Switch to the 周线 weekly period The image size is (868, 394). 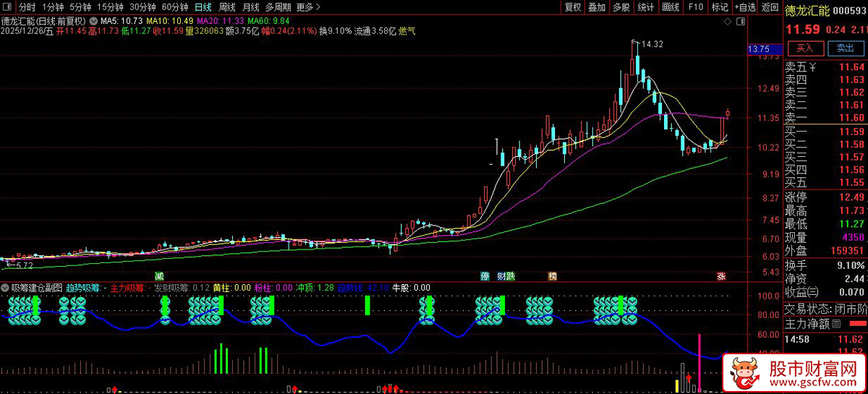[x=227, y=7]
